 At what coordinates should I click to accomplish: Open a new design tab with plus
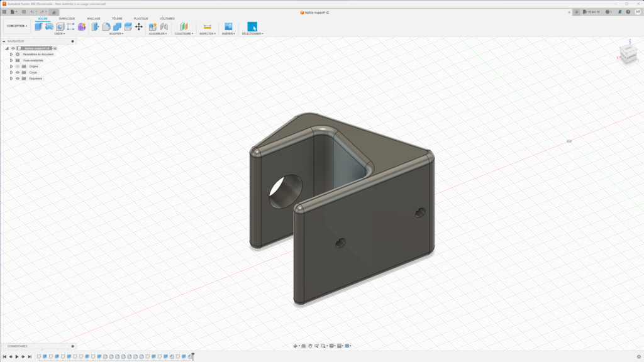coord(577,12)
